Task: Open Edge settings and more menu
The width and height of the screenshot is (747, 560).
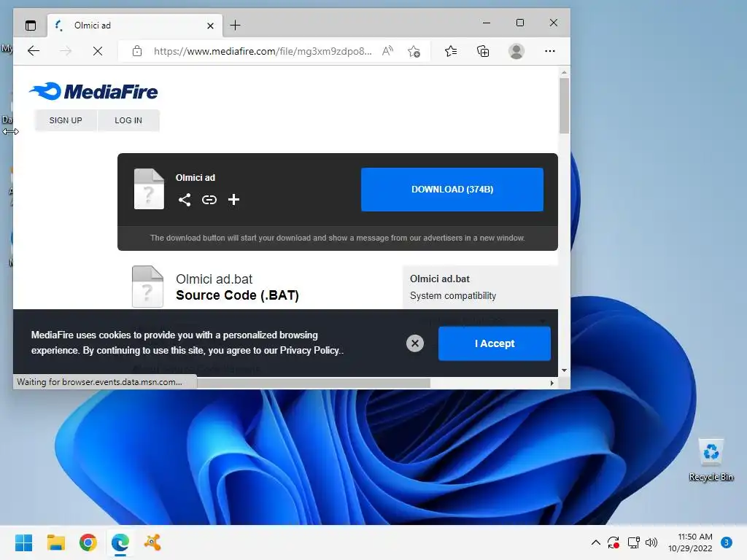Action: pos(550,51)
